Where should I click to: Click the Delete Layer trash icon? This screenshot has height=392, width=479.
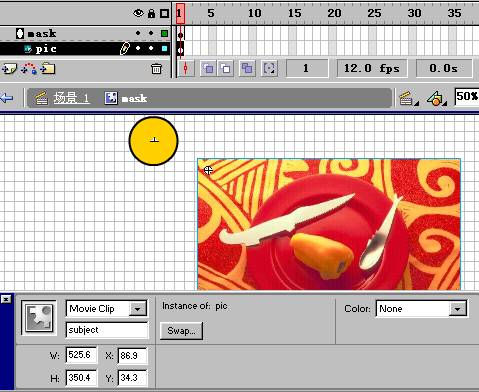click(x=156, y=69)
